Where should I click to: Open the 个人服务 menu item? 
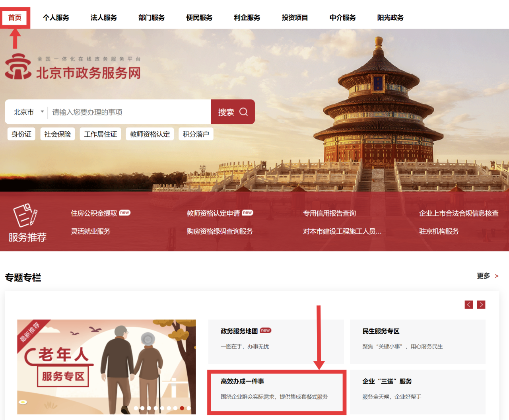tap(56, 17)
